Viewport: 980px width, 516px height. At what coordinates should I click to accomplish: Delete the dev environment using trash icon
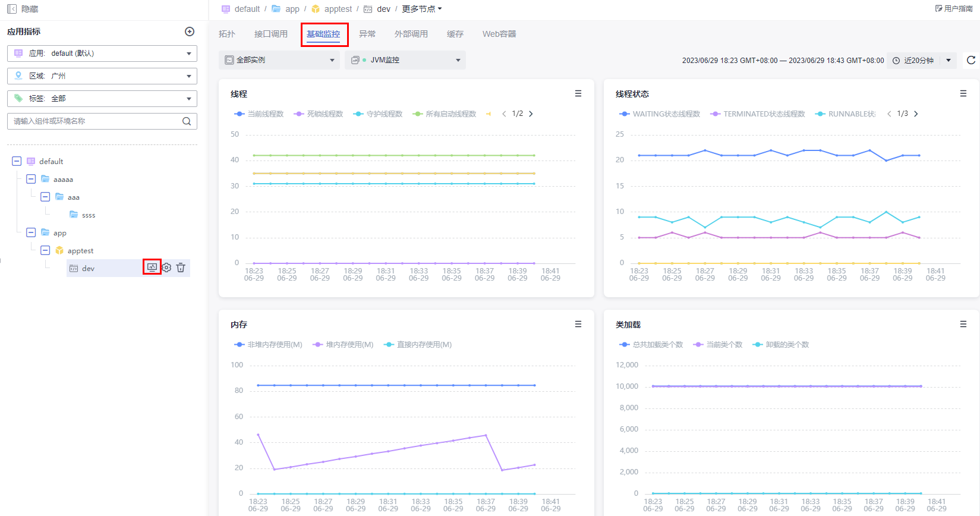point(181,268)
